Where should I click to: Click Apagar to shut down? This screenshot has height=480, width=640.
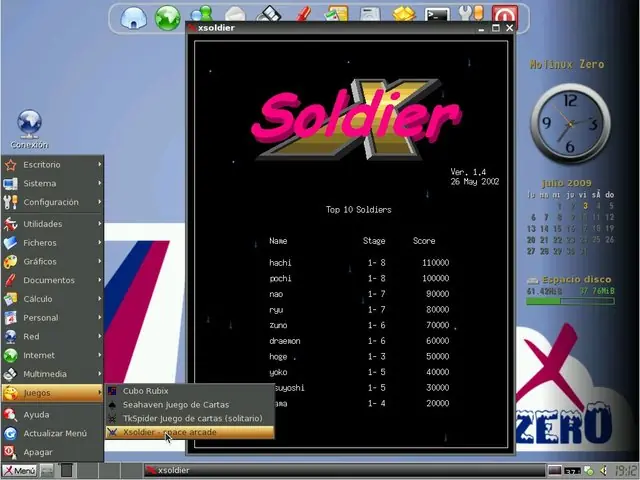tap(52, 452)
